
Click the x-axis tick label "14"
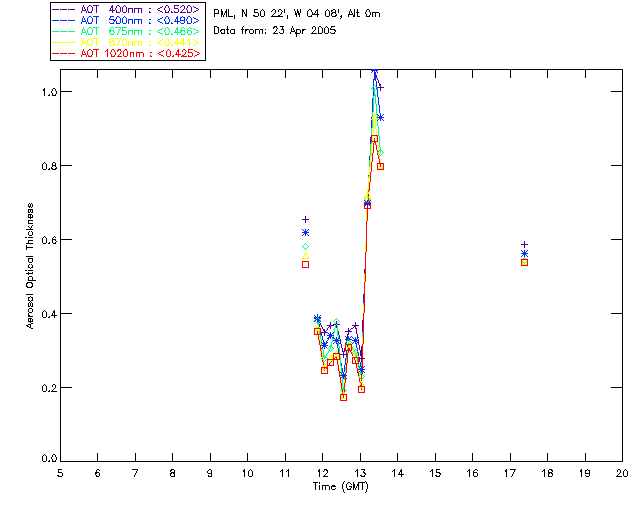click(398, 473)
